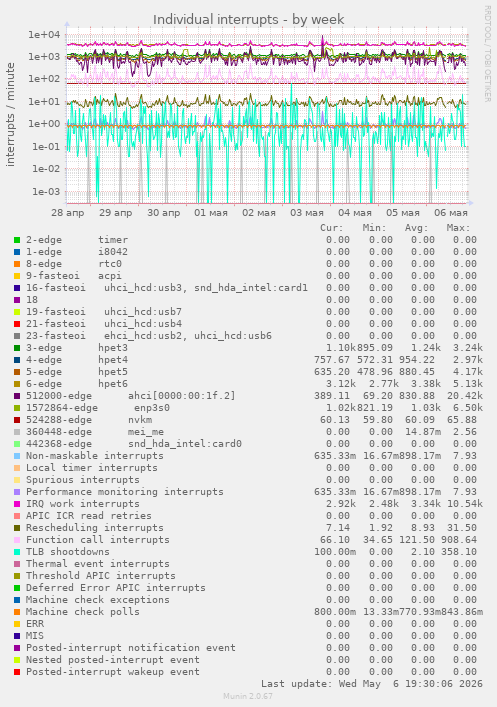Click the legend label 524288-edge nvkm
497x707 pixels.
pyautogui.click(x=89, y=420)
